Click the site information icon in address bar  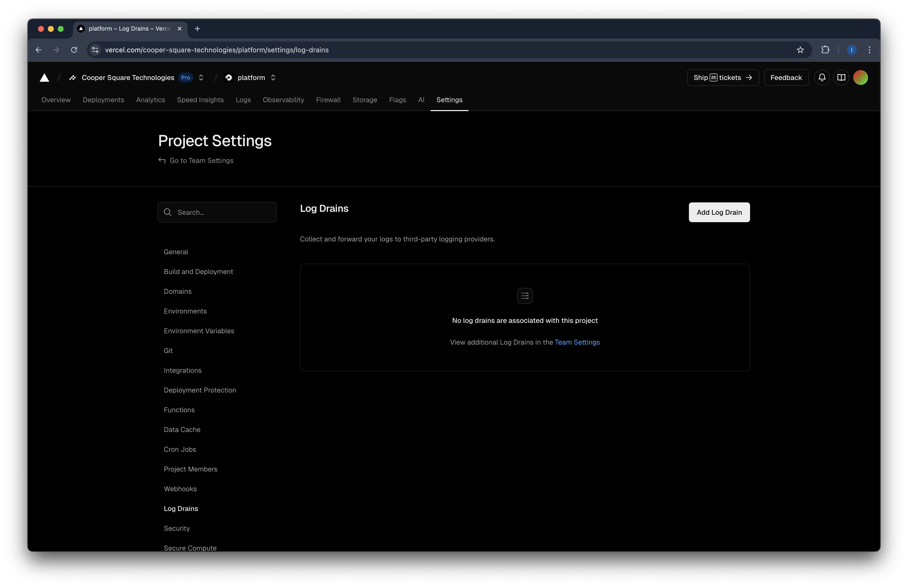pos(95,50)
